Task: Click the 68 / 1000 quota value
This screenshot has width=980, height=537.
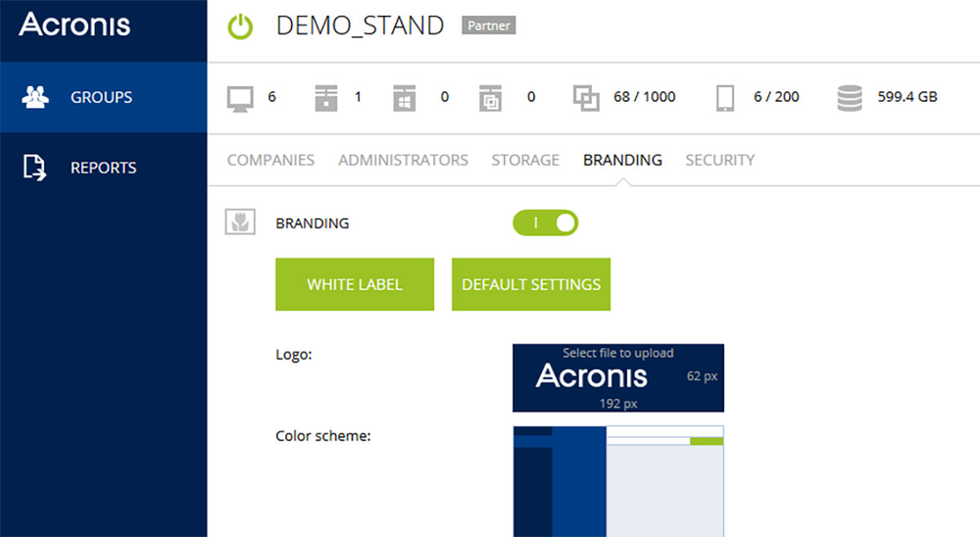Action: [x=645, y=97]
